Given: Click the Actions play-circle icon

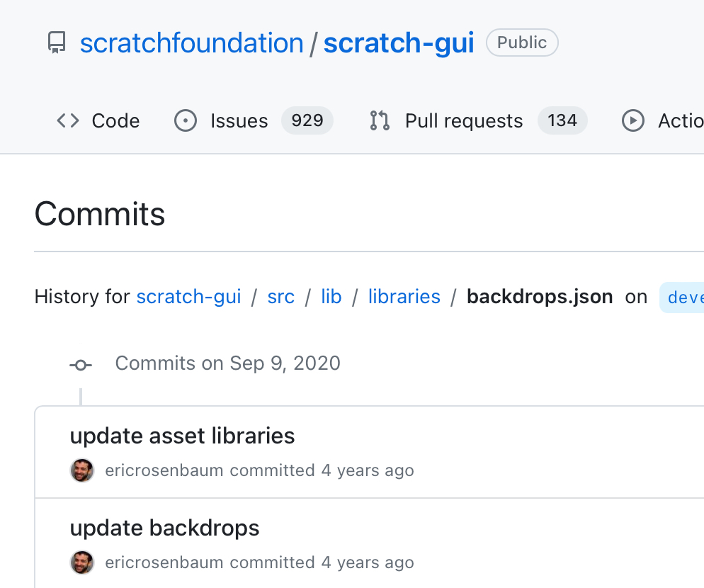Looking at the screenshot, I should pos(632,121).
